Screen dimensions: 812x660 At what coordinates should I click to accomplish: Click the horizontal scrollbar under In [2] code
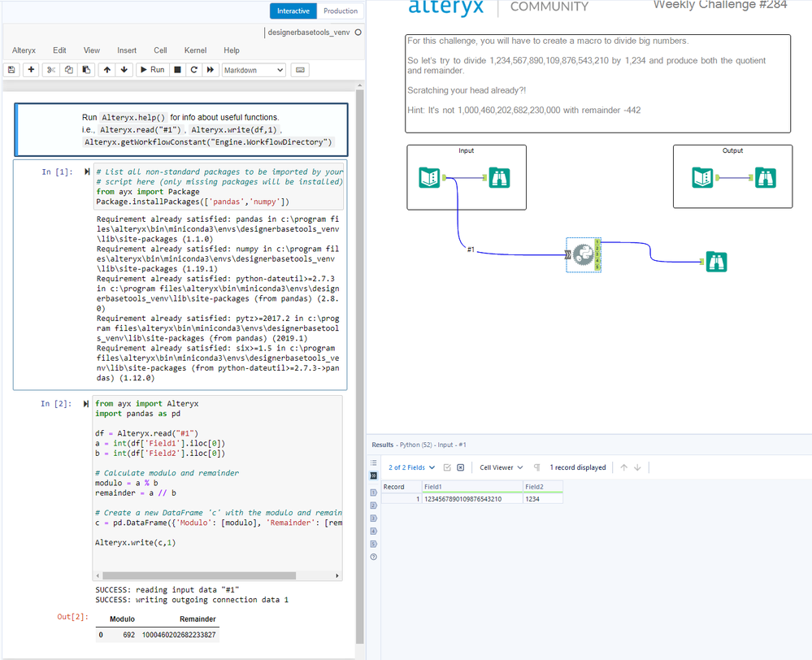pyautogui.click(x=199, y=575)
